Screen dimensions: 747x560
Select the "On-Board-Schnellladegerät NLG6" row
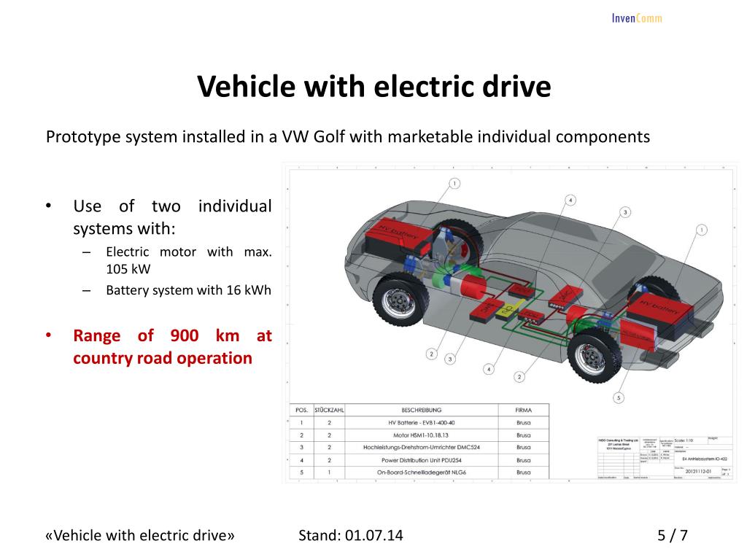pyautogui.click(x=419, y=472)
